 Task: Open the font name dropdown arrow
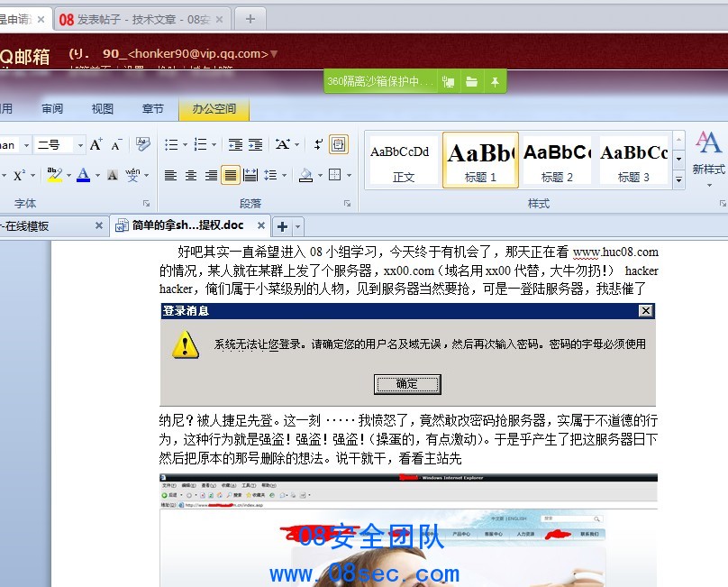coord(26,145)
